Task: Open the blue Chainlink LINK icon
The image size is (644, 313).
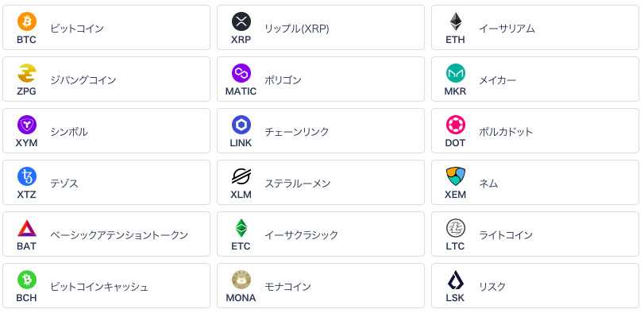Action: click(x=241, y=125)
